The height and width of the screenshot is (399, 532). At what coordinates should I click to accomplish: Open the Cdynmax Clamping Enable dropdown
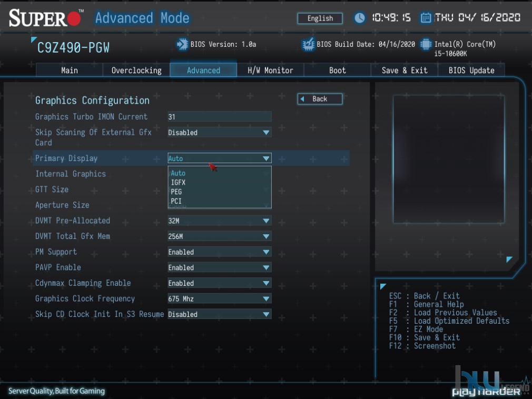point(220,283)
